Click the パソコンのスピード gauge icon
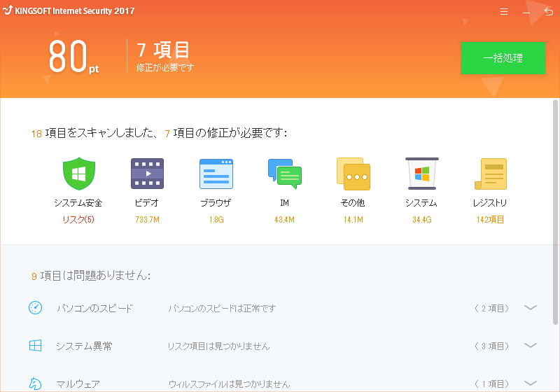The width and height of the screenshot is (560, 392). 36,308
